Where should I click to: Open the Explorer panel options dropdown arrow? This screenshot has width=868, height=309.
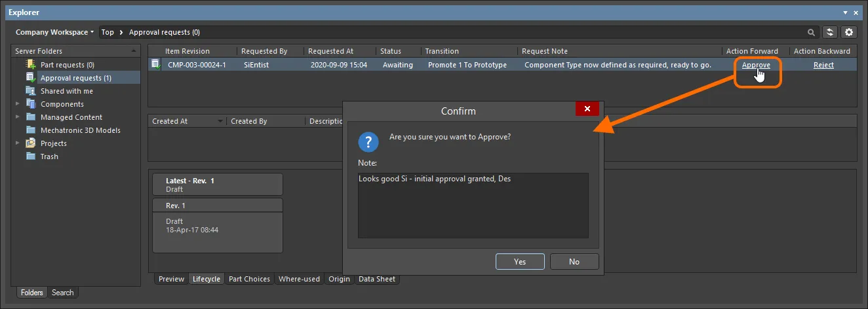[x=846, y=12]
